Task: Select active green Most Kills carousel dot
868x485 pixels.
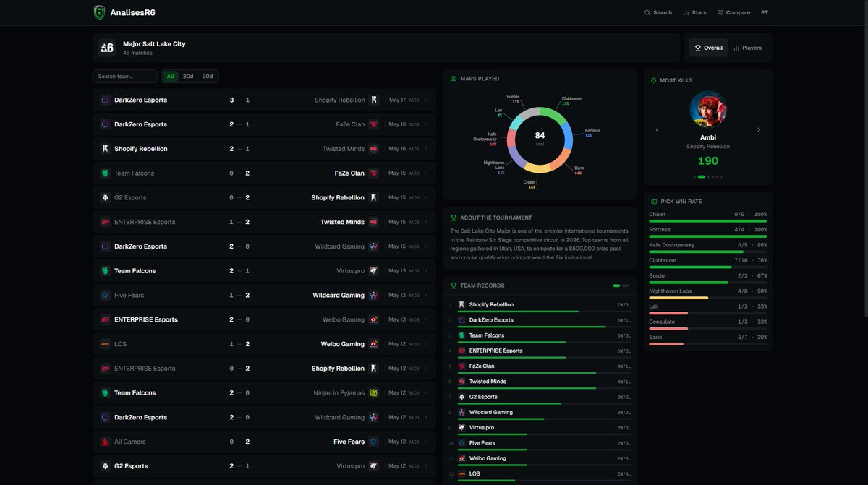Action: pyautogui.click(x=701, y=176)
